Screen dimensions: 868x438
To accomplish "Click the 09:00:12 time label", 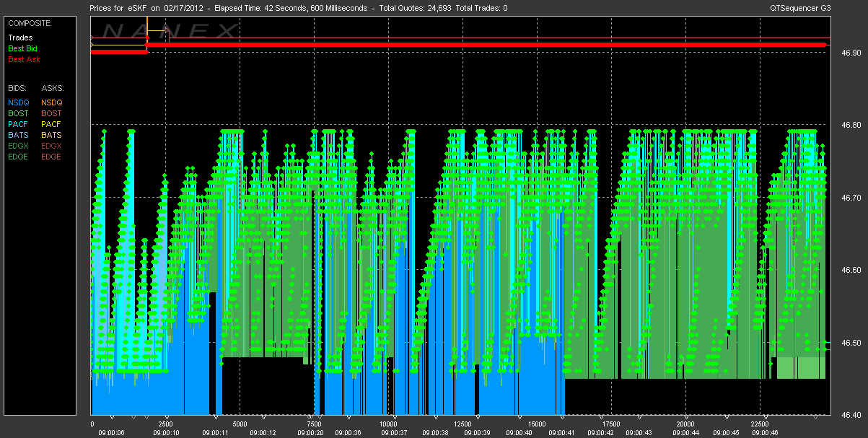I will point(263,433).
